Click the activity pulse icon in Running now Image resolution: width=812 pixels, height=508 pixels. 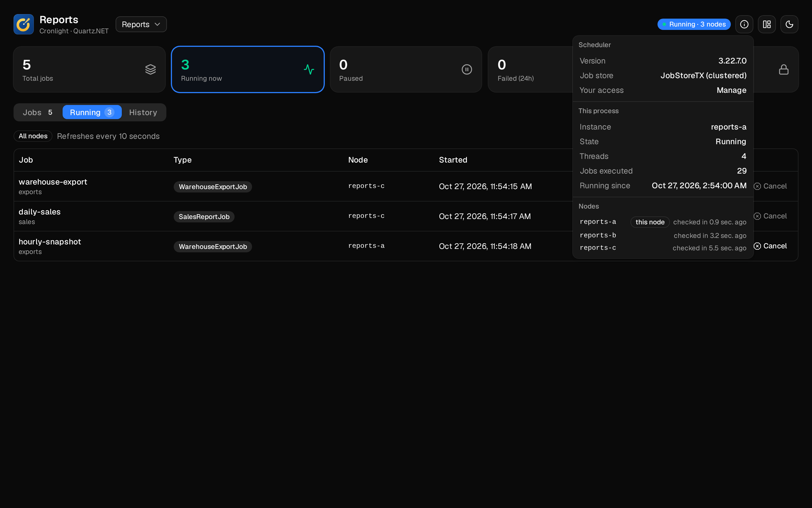coord(309,69)
